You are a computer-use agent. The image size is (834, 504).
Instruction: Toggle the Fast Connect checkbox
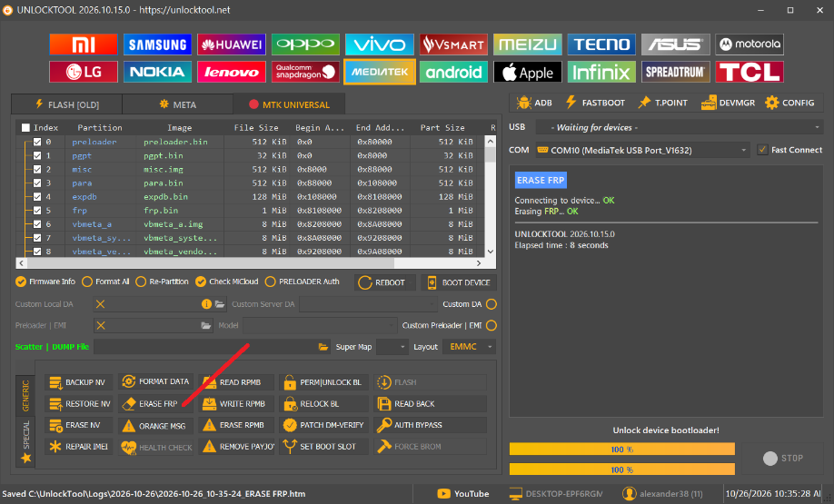pos(762,150)
